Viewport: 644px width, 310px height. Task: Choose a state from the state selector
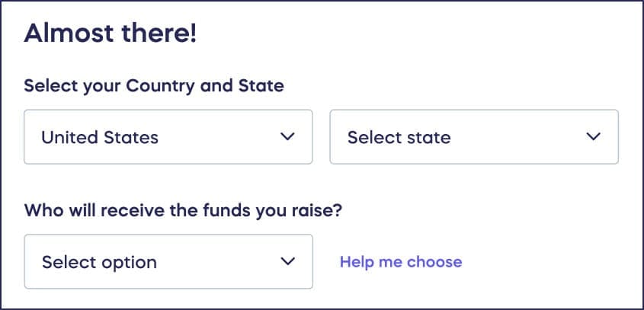(473, 137)
